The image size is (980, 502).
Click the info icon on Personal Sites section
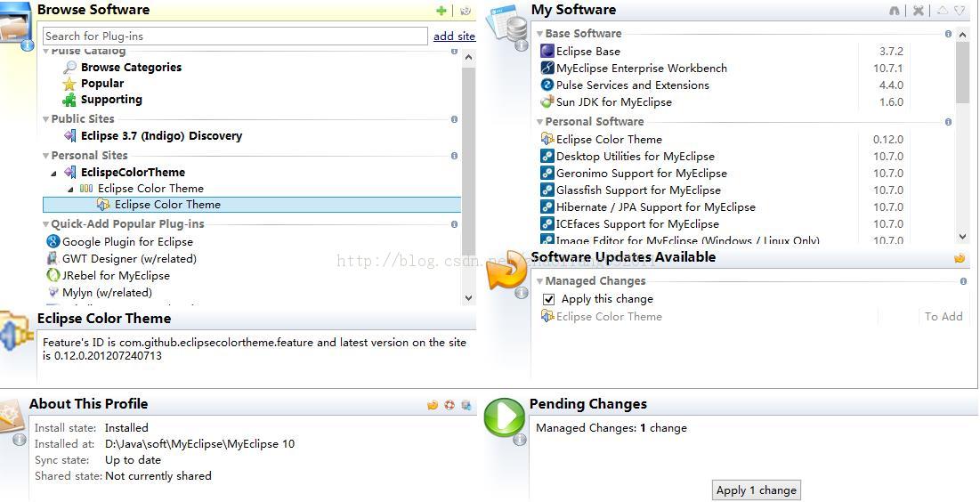point(454,156)
